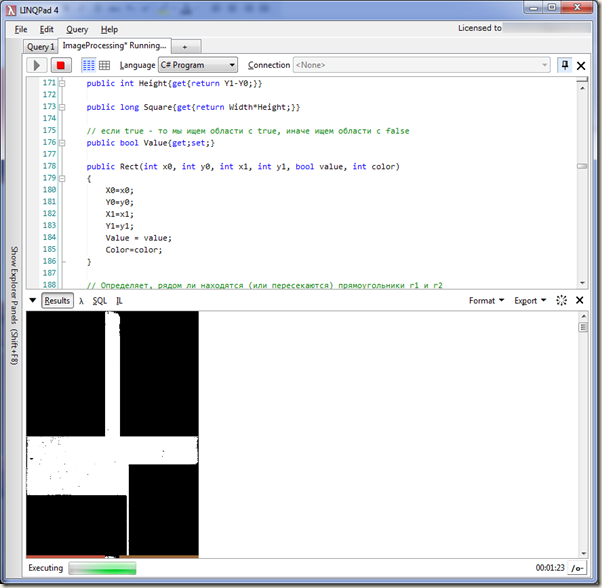Click the Licensed to text
Image resolution: width=602 pixels, height=588 pixels.
point(480,28)
